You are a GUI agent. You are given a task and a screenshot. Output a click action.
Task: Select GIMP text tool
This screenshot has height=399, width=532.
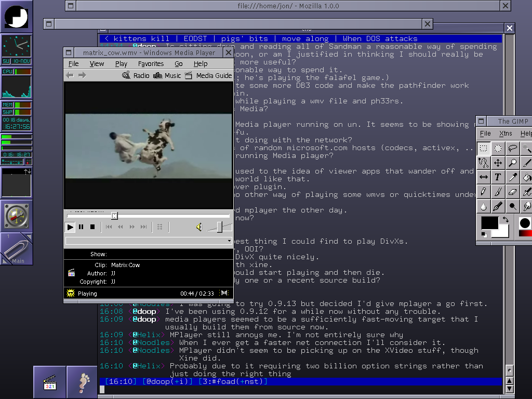point(498,177)
